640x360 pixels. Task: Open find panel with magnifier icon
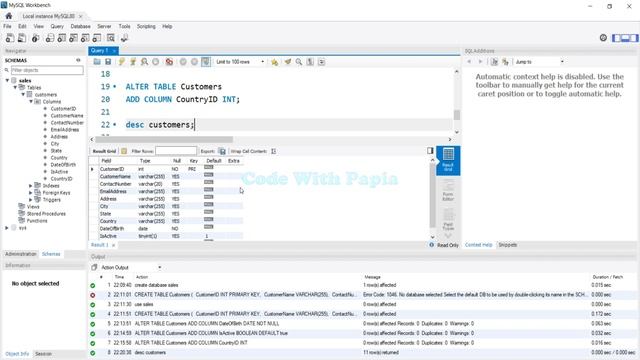pyautogui.click(x=299, y=62)
